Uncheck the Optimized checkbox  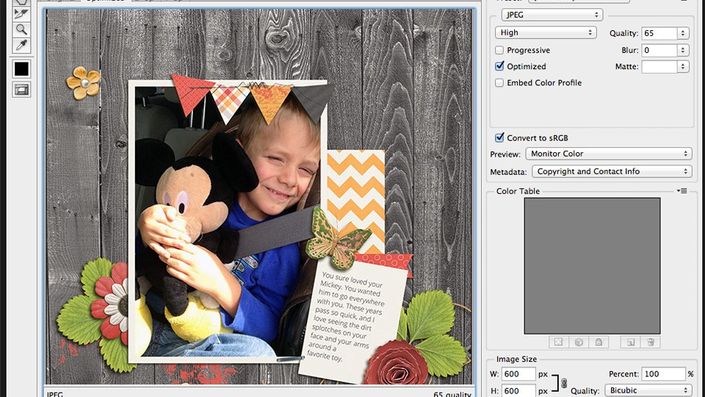[499, 66]
